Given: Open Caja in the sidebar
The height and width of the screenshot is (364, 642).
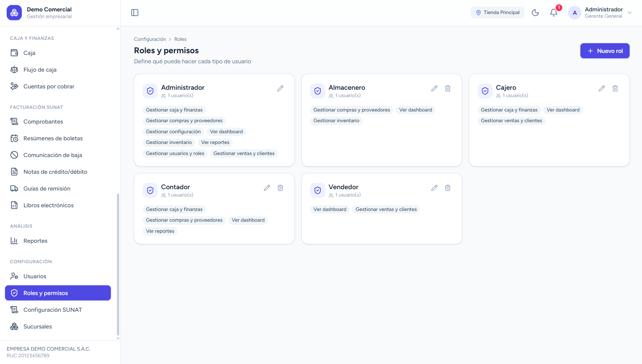Looking at the screenshot, I should tap(58, 53).
